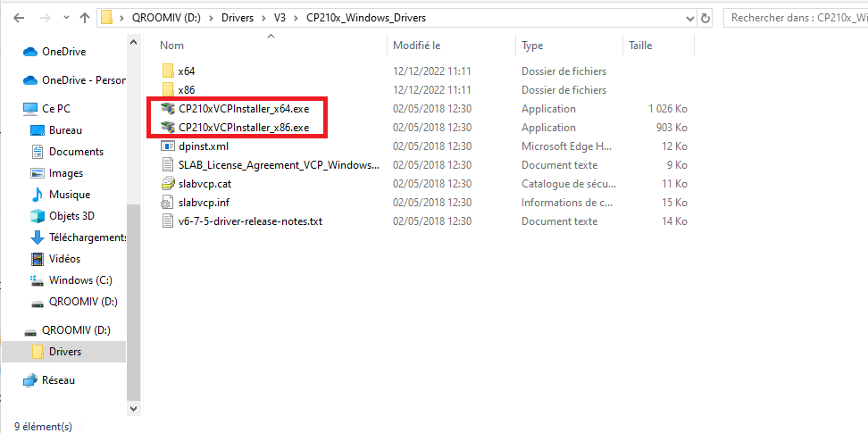Select the x64 folder icon
868x433 pixels.
[168, 71]
